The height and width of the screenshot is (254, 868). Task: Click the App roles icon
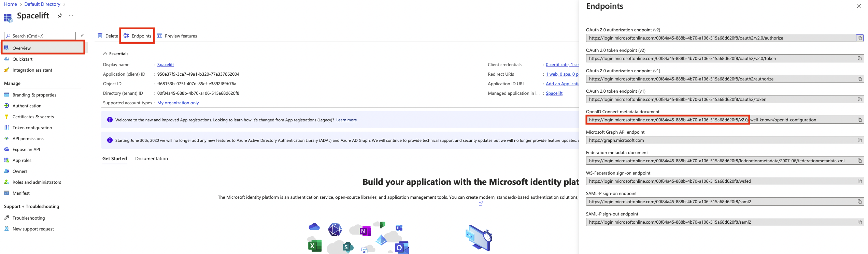tap(6, 160)
